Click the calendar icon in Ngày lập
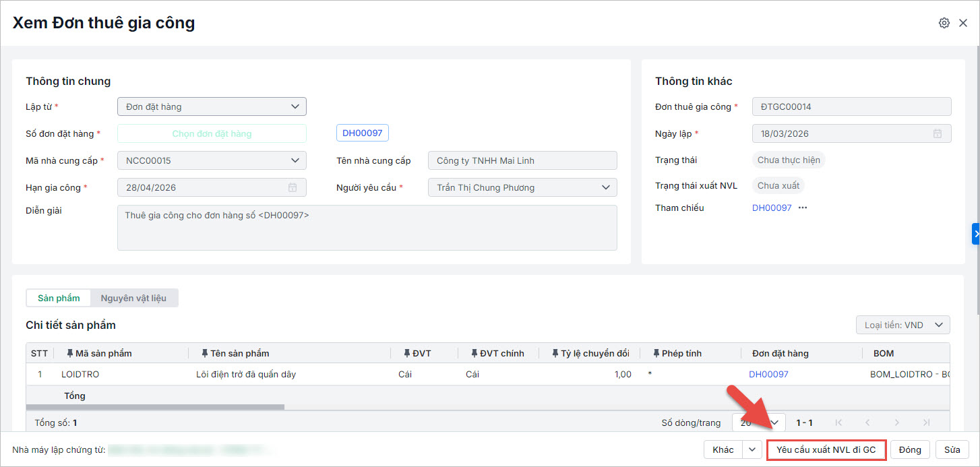980x467 pixels. (937, 133)
